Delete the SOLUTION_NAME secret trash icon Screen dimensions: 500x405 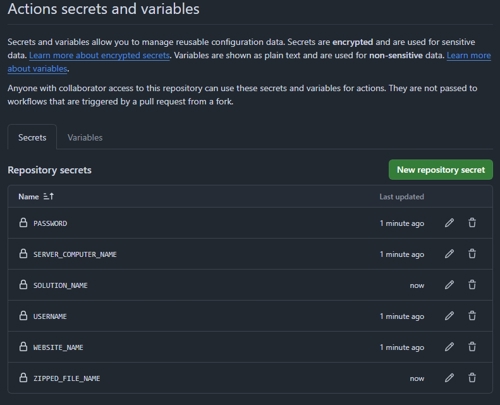[472, 285]
